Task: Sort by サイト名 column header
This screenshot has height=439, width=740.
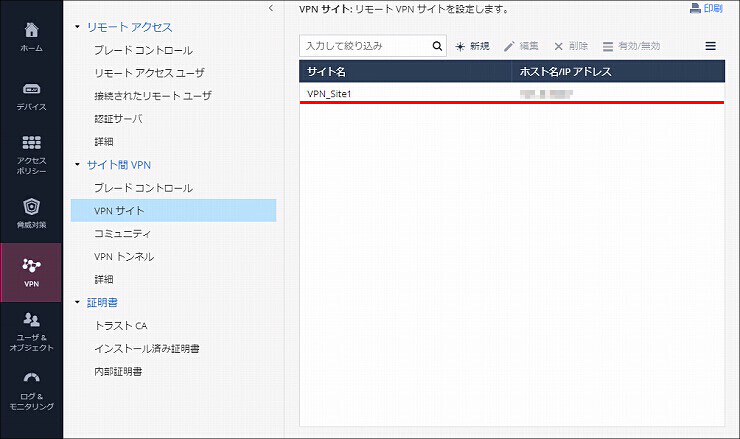Action: coord(405,71)
